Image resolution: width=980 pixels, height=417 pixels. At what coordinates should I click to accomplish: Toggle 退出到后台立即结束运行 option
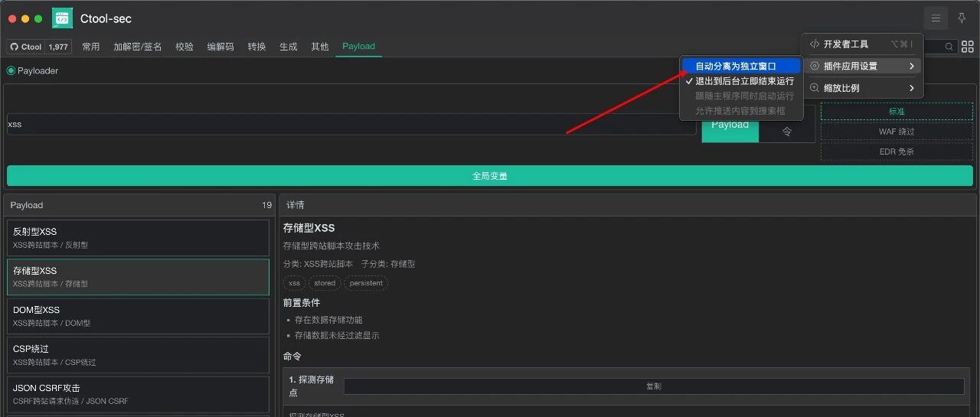[741, 81]
